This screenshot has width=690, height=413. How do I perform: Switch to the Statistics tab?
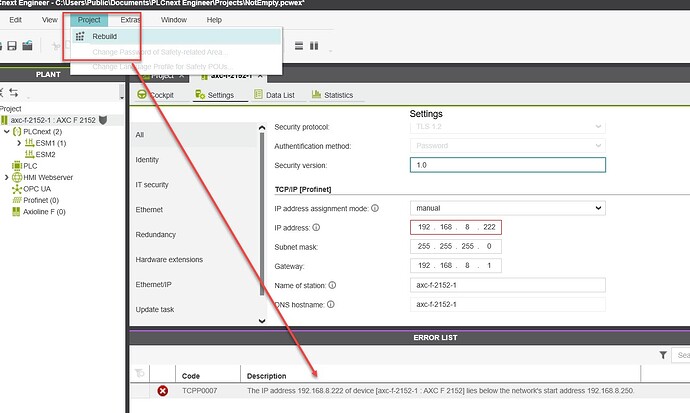pos(333,95)
